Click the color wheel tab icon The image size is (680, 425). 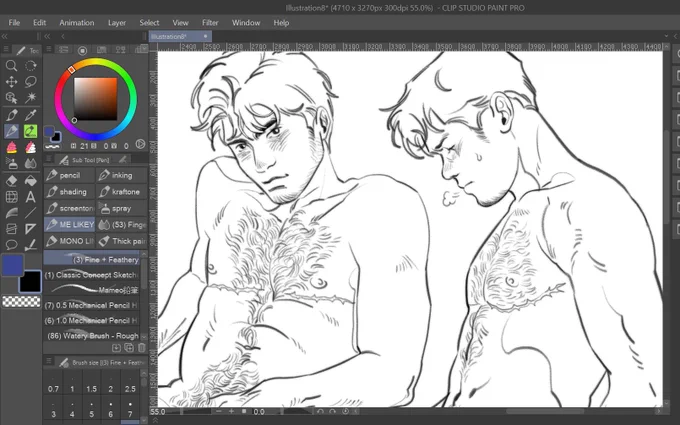pyautogui.click(x=82, y=50)
